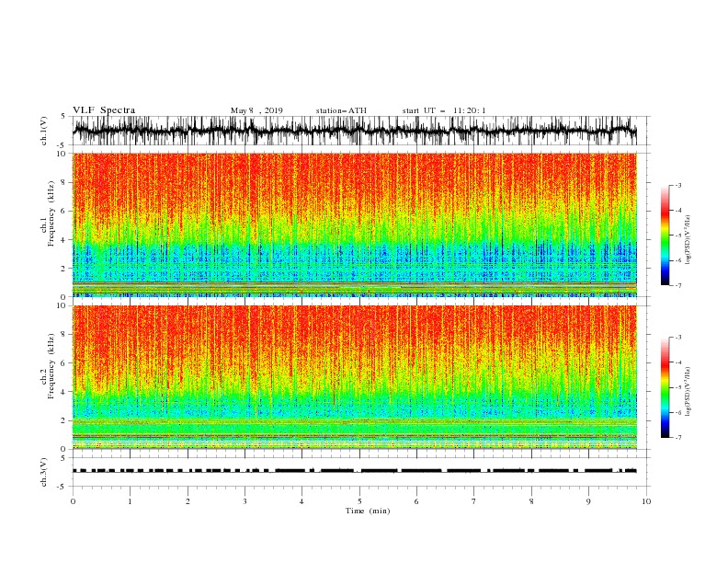Click the time axis tick label "5"
This screenshot has width=728, height=563.
[x=359, y=501]
